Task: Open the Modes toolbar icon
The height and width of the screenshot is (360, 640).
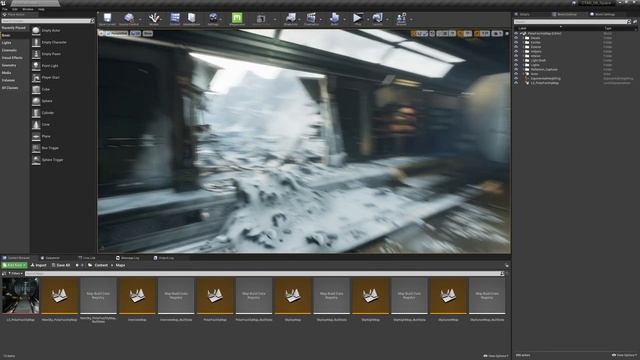Action: [x=154, y=18]
